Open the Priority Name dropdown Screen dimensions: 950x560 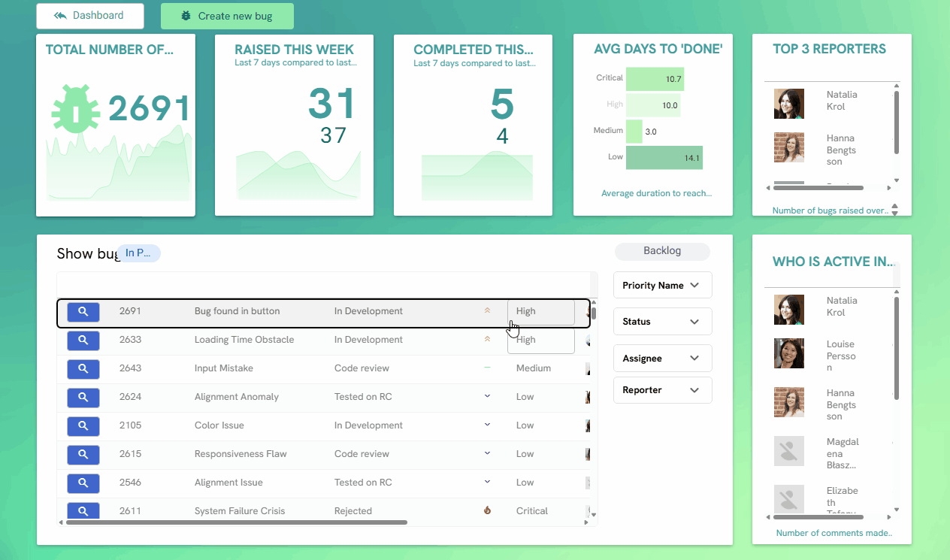point(662,285)
